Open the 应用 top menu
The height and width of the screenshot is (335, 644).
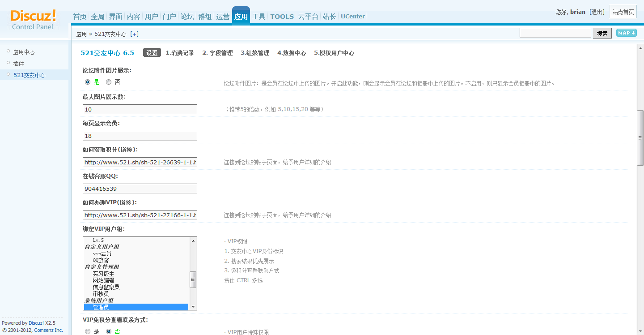(x=241, y=17)
